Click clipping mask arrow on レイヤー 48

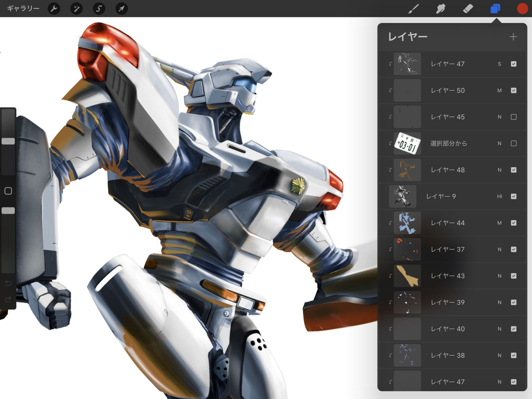390,170
